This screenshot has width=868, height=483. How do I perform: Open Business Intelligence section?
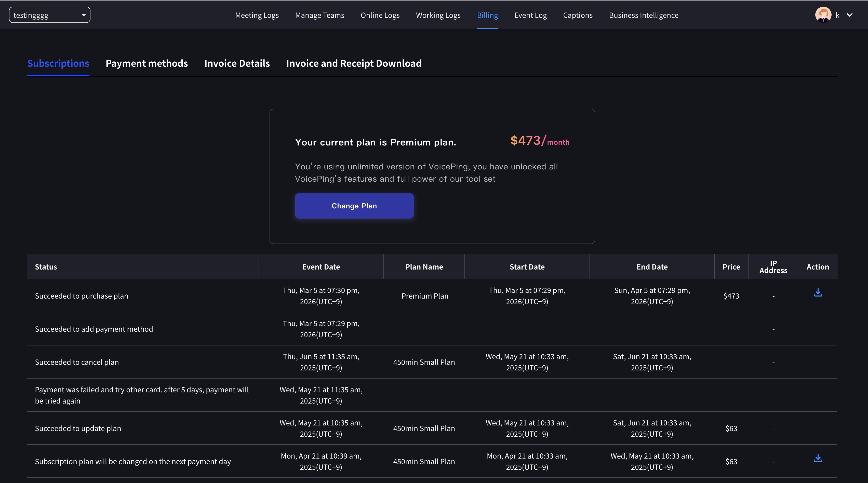coord(644,15)
